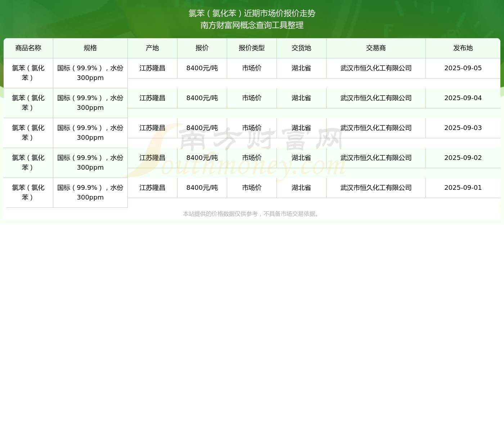Click the 8400元/吨 price in the 2025-09-02 row
The width and height of the screenshot is (504, 434).
202,158
